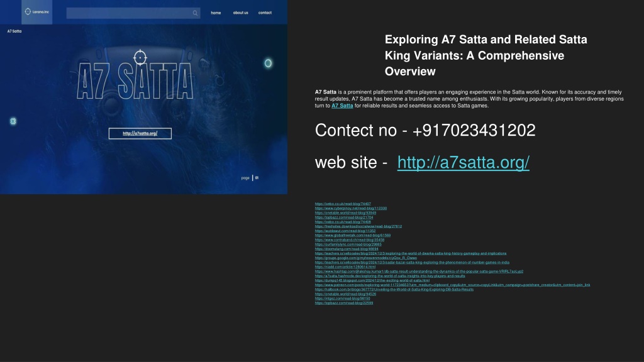Click the search magnifier icon
Viewport: 644px width, 362px height.
[x=195, y=13]
